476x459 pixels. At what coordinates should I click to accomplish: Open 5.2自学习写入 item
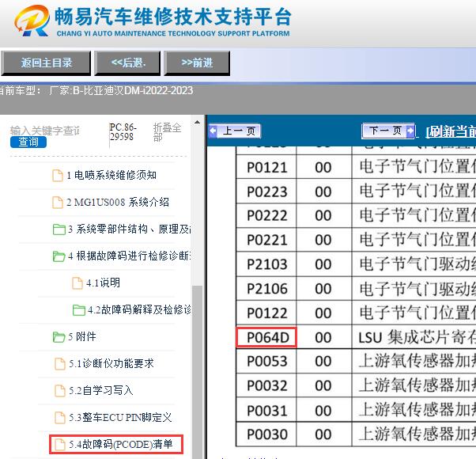pyautogui.click(x=100, y=390)
